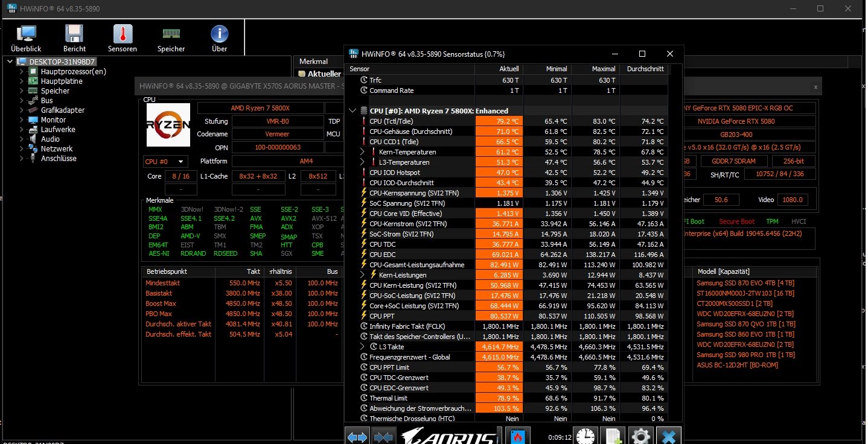Viewport: 868px width, 444px height.
Task: Click the Minimal column header
Action: (547, 69)
